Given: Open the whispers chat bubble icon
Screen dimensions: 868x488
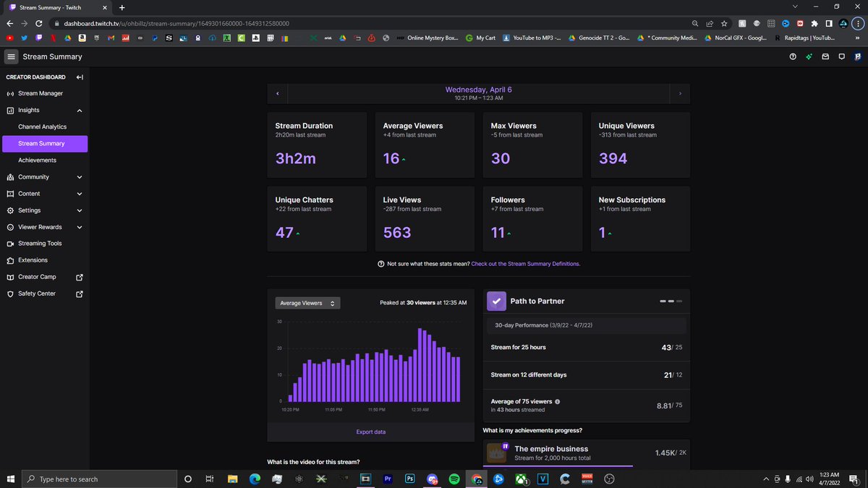Looking at the screenshot, I should [841, 56].
